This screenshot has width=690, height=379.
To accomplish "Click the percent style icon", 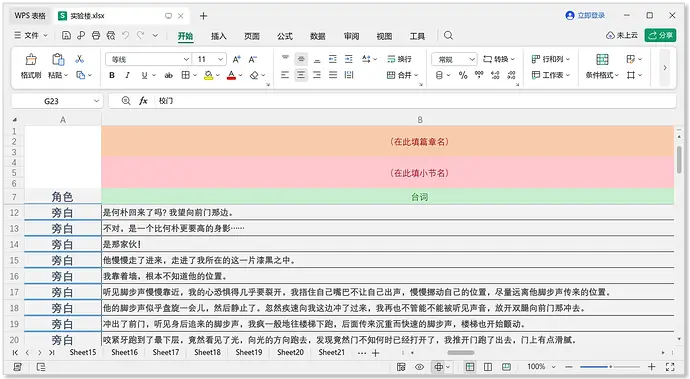I will pos(463,75).
